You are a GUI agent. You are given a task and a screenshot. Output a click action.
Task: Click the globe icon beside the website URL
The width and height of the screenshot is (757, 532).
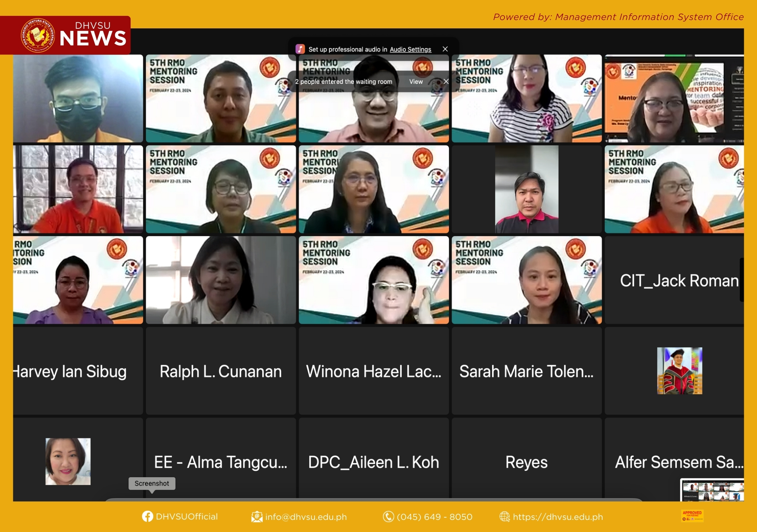tap(505, 516)
